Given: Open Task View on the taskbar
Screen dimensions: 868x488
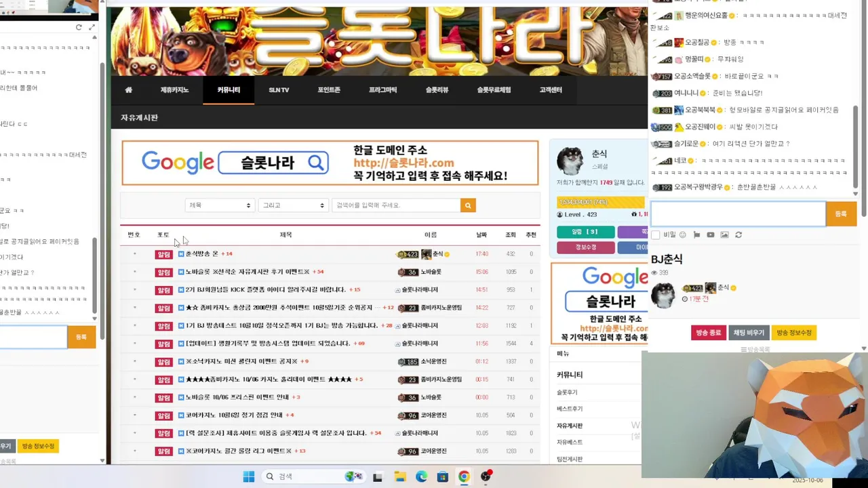Looking at the screenshot, I should click(x=378, y=476).
